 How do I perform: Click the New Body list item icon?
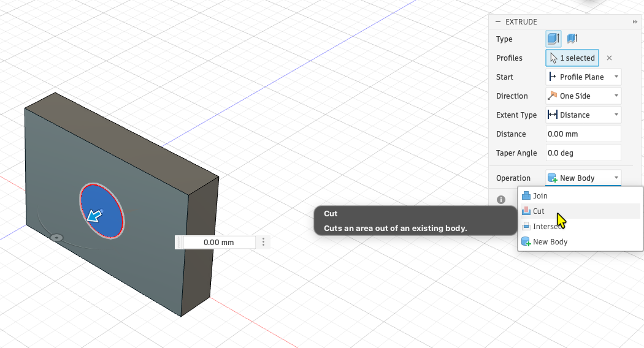526,242
